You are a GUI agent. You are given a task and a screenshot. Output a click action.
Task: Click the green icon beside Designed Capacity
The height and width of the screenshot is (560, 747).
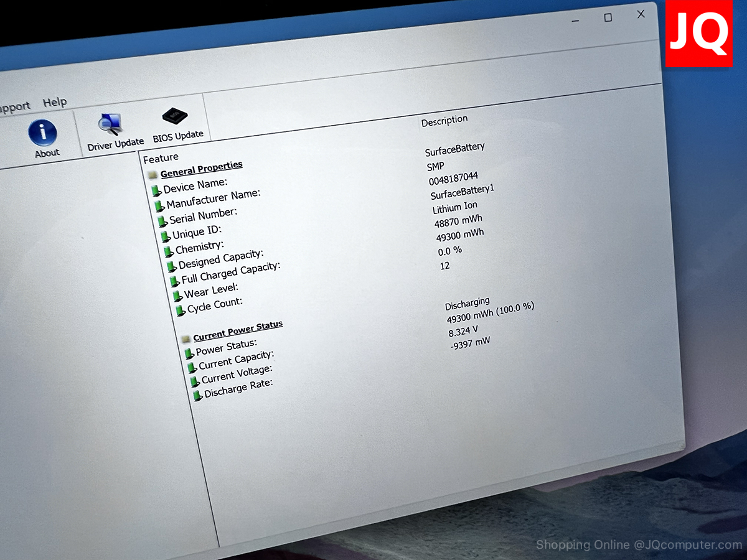171,266
